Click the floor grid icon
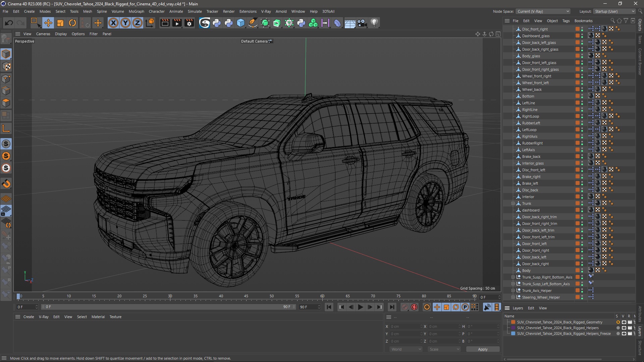Screen dimensions: 644x362 click(x=350, y=23)
